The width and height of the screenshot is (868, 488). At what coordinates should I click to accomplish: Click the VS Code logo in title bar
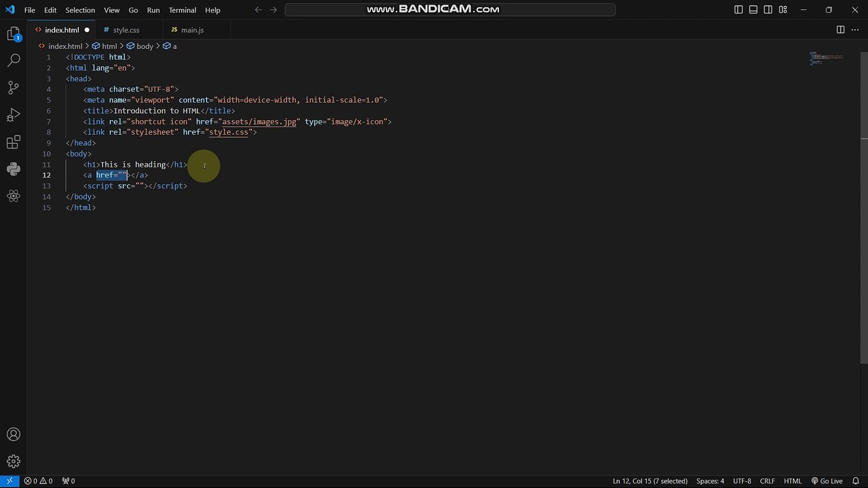click(9, 10)
